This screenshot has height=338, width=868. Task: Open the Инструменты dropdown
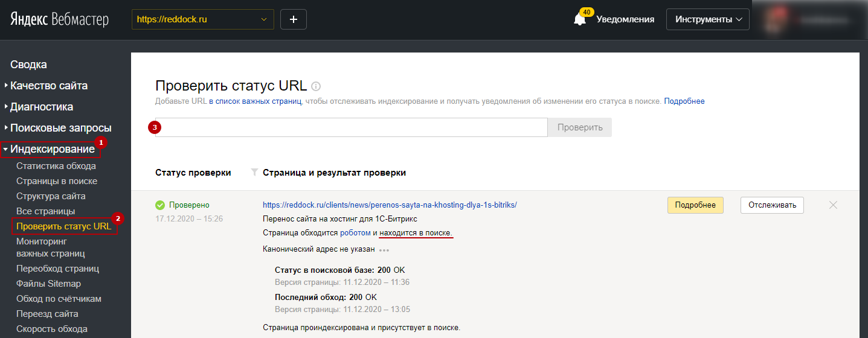(708, 19)
